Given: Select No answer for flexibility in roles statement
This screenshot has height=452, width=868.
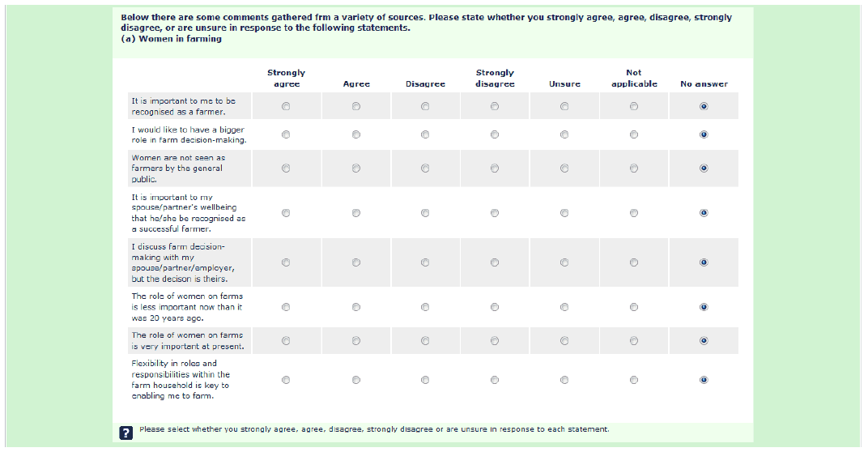Looking at the screenshot, I should pyautogui.click(x=704, y=380).
